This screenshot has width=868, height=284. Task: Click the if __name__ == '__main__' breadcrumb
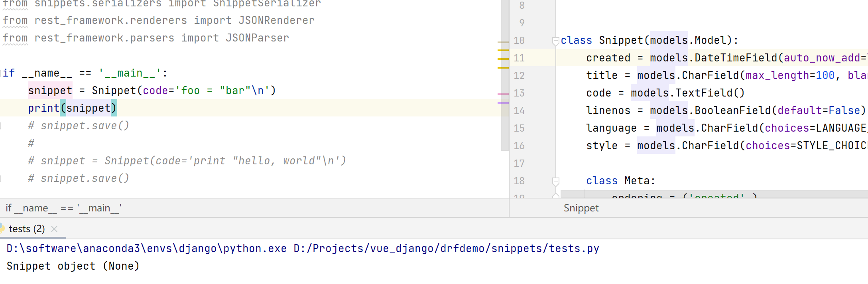coord(64,208)
